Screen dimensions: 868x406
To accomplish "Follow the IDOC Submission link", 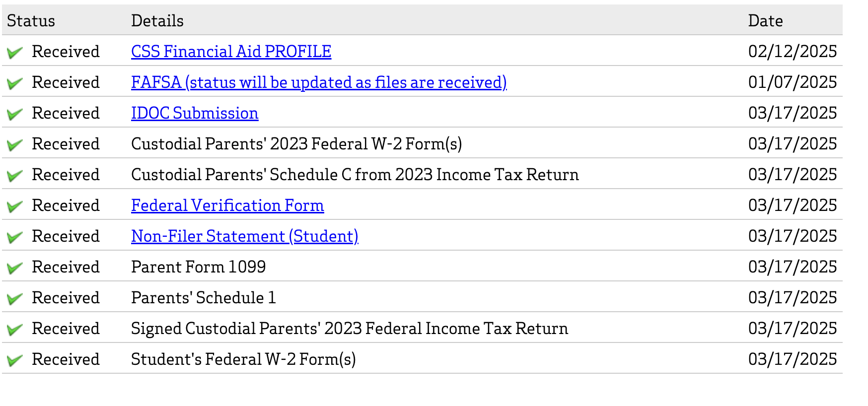I will [195, 113].
